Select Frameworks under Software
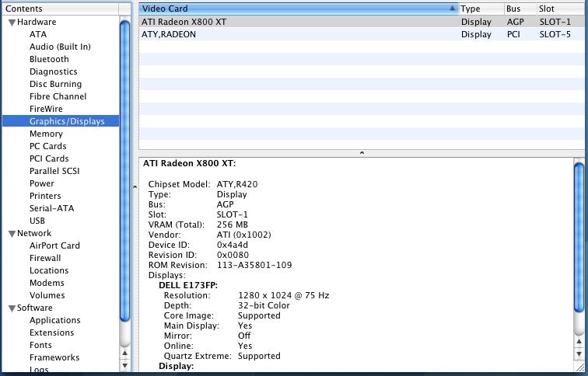Screen dimensions: 588x376 click(x=54, y=357)
